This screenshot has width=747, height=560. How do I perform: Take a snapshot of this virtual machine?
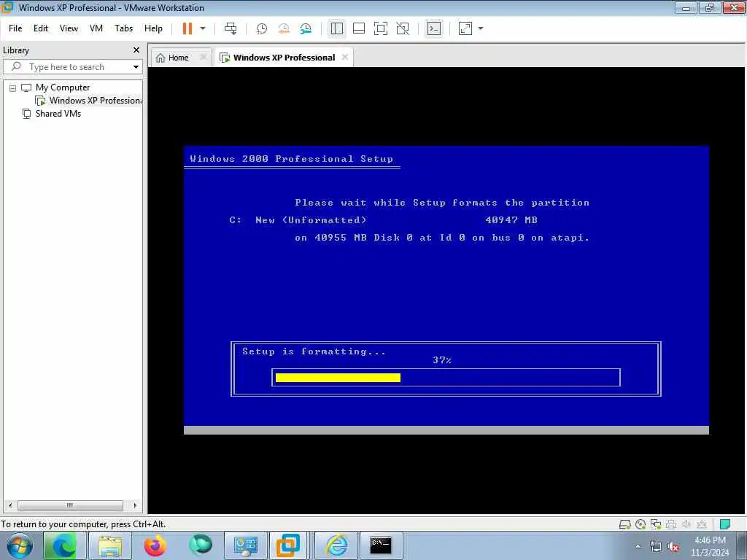[262, 28]
